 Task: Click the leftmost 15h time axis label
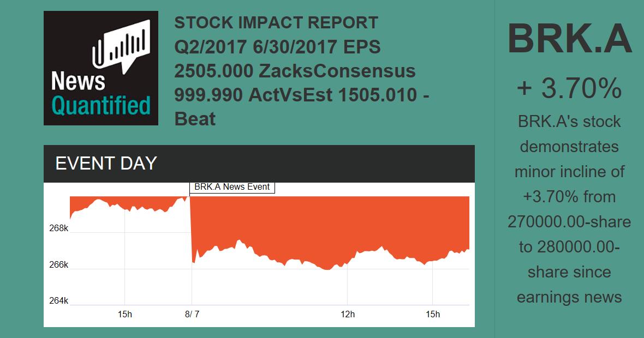pos(125,314)
